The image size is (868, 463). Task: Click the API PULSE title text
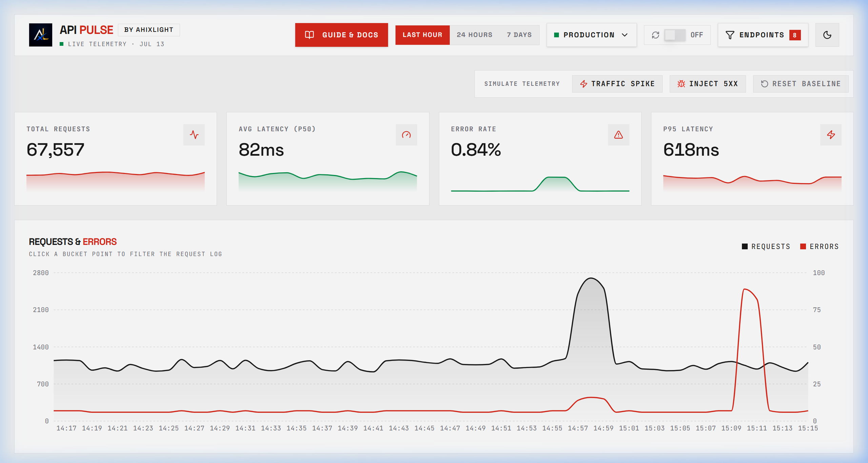[86, 30]
